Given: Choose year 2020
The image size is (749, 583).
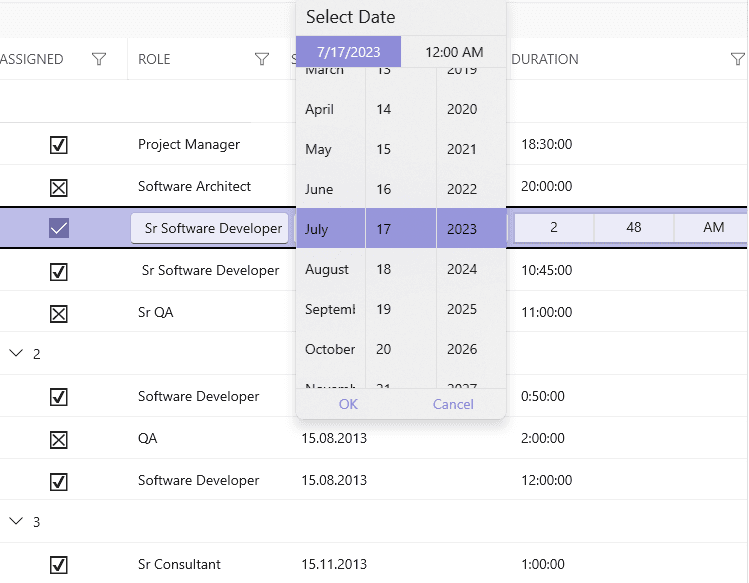Looking at the screenshot, I should (x=471, y=109).
